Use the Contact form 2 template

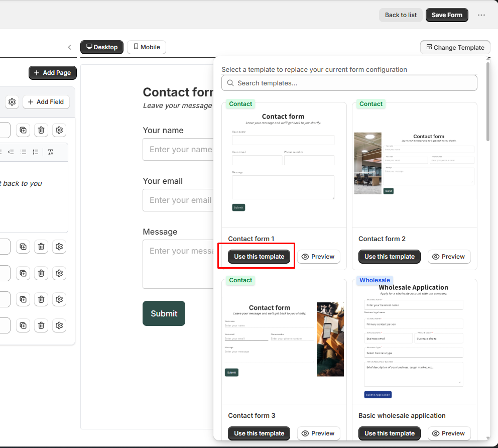pos(390,257)
